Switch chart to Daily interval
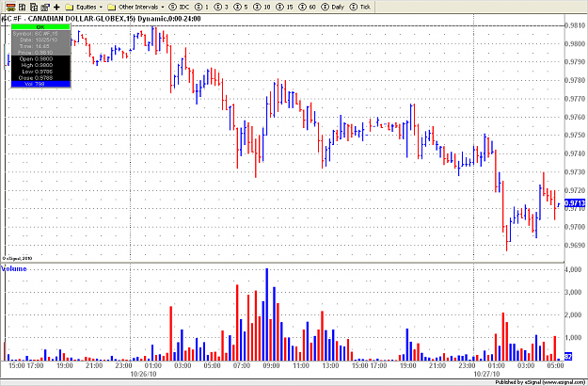588x386 pixels. (333, 7)
